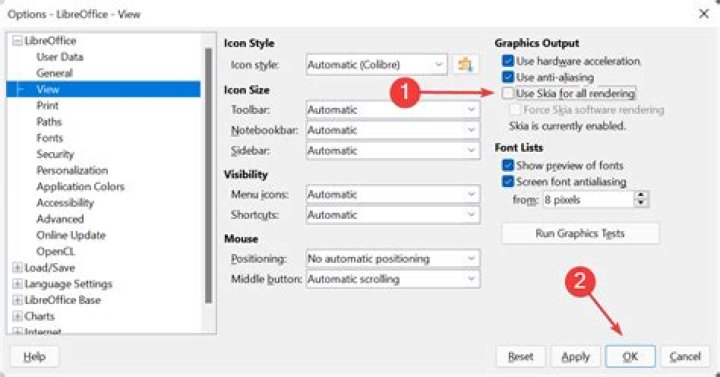Increase antialiasing pixels with up arrow
The image size is (720, 377).
pyautogui.click(x=641, y=195)
